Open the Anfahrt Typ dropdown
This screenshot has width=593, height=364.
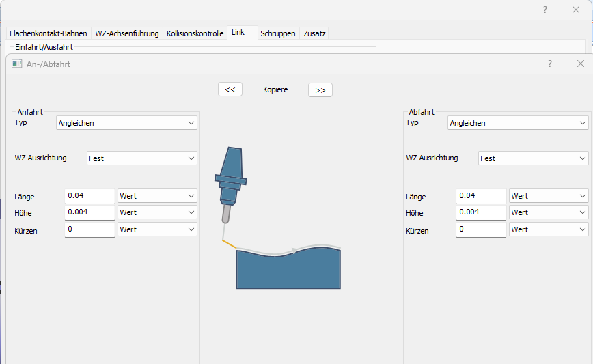pos(126,123)
